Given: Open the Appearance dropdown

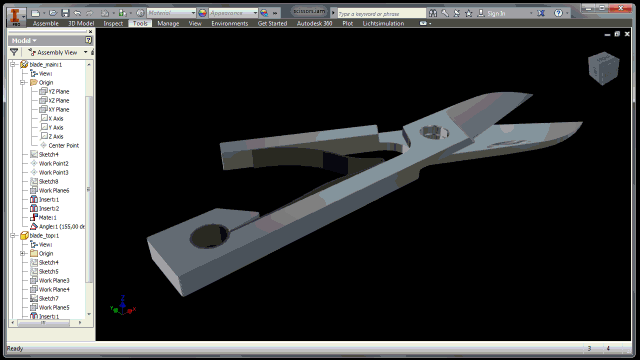Looking at the screenshot, I should pyautogui.click(x=233, y=13).
